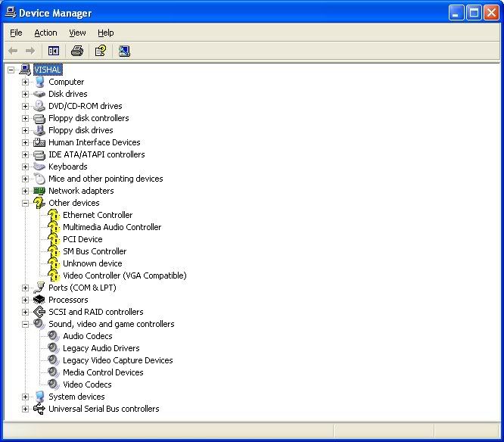
Task: Expand the DVD/CD-ROM drives node
Action: click(x=26, y=106)
